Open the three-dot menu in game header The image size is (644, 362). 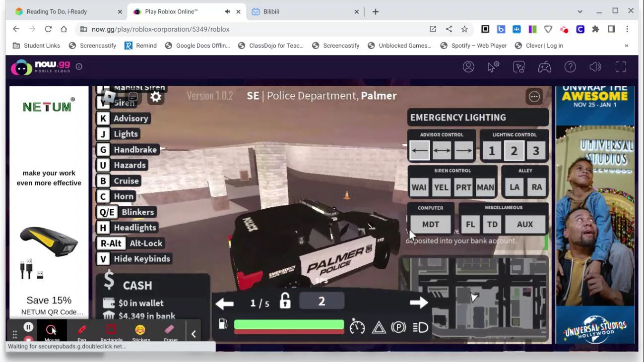click(x=534, y=97)
